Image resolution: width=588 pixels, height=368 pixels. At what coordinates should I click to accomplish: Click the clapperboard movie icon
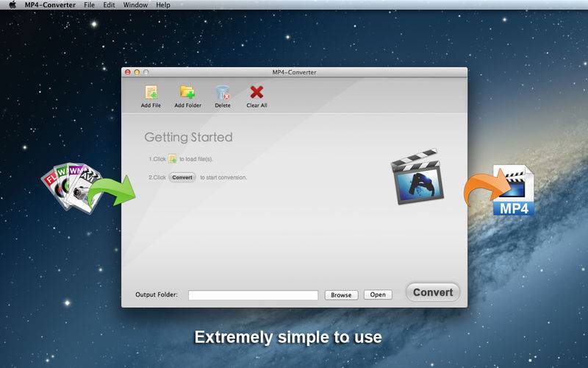click(x=417, y=177)
